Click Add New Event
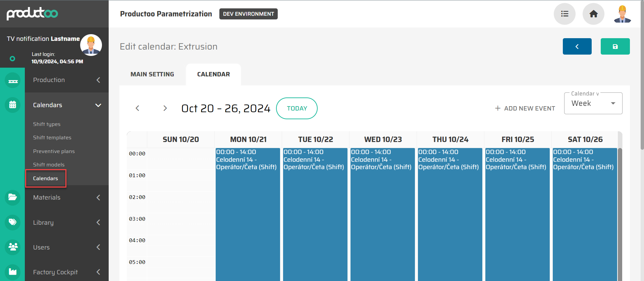 tap(525, 109)
